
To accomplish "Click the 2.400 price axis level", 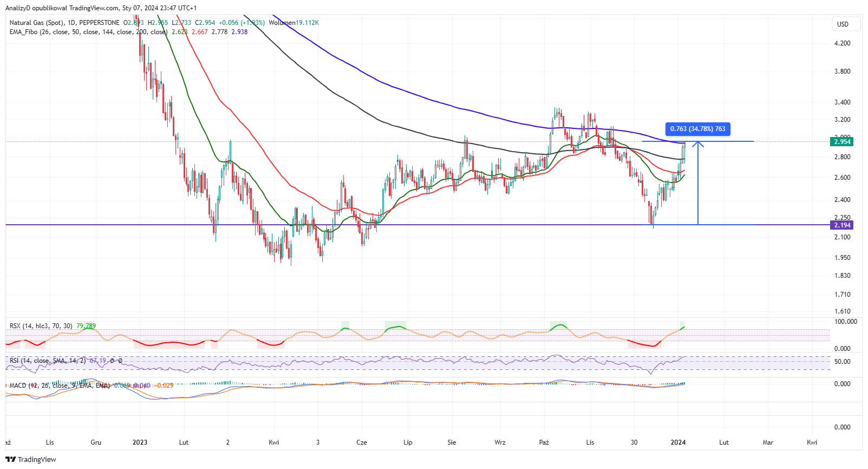I will [842, 200].
